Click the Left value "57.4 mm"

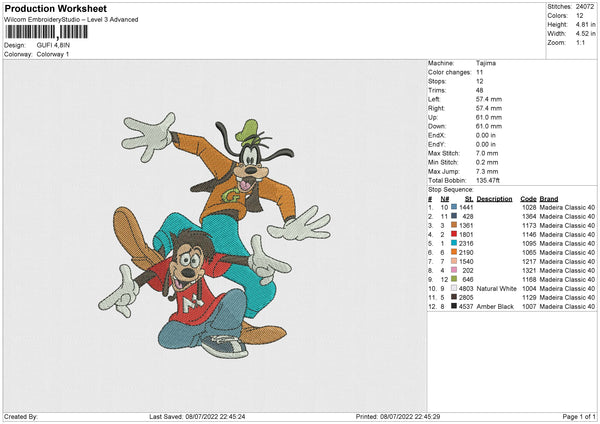click(489, 99)
